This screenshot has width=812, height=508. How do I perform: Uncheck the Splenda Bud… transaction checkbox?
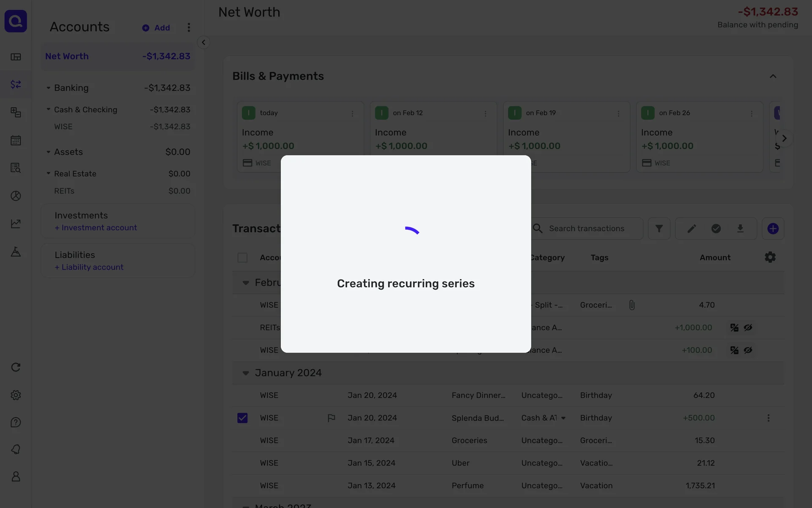[x=242, y=418]
